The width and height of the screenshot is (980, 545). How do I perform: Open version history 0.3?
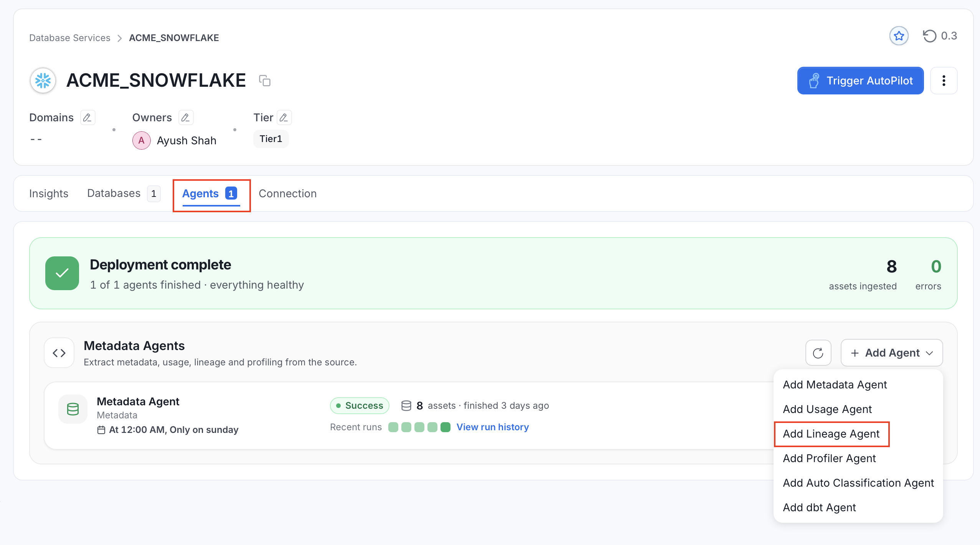tap(940, 36)
